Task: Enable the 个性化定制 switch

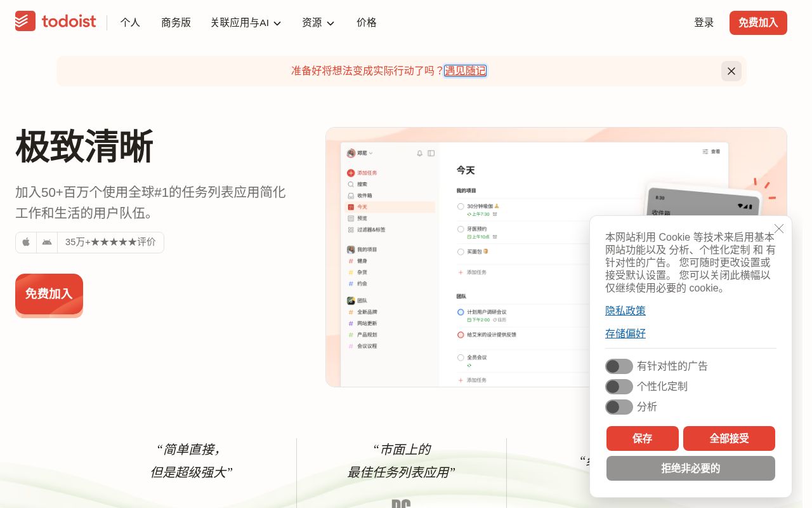Action: coord(619,387)
